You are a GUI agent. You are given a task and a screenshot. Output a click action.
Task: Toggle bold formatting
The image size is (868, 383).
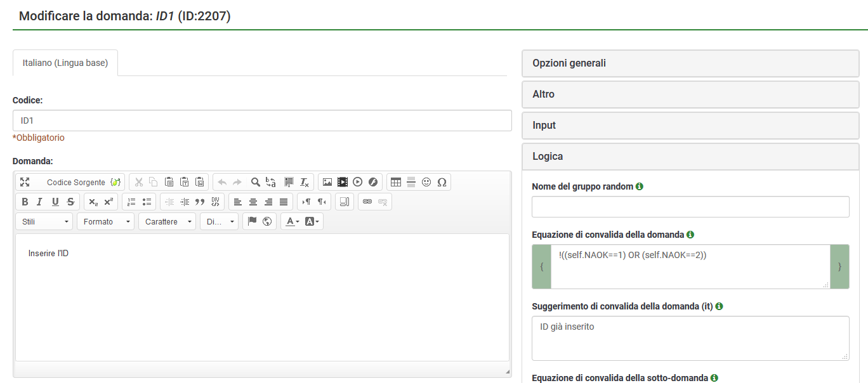25,202
